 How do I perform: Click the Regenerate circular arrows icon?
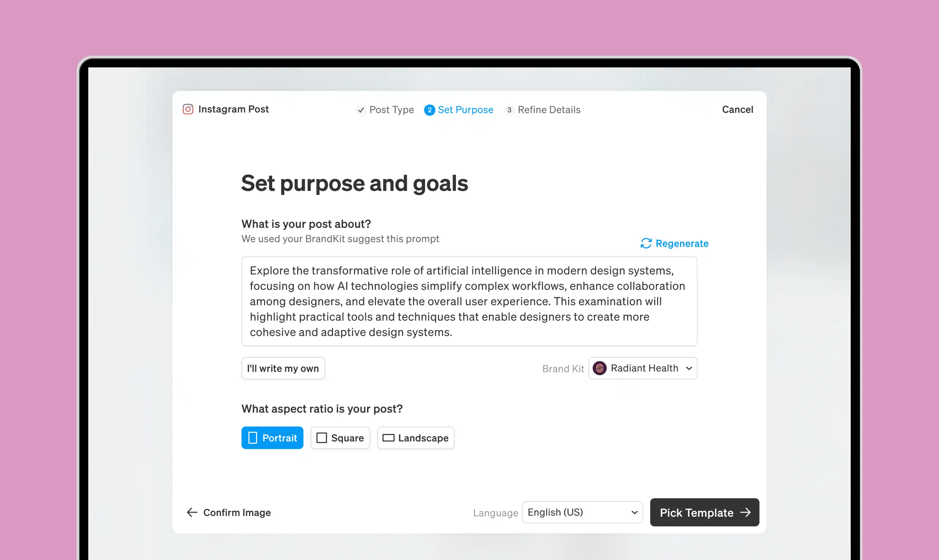[x=646, y=243]
